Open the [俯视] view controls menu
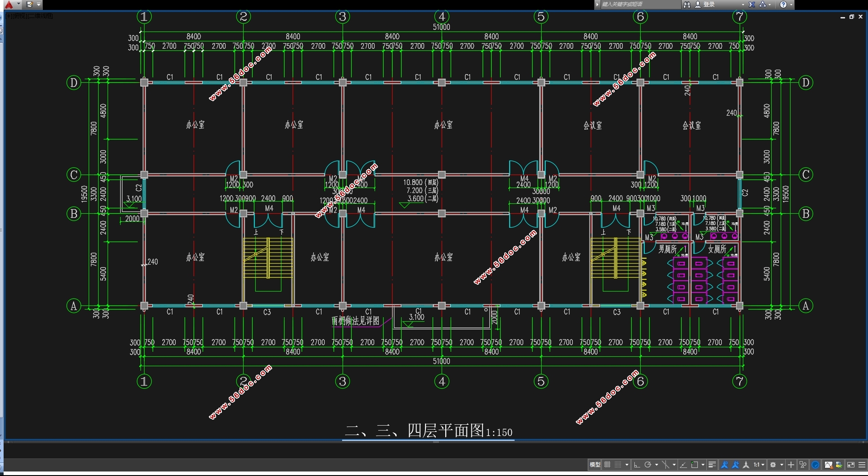The image size is (868, 476). [x=19, y=16]
